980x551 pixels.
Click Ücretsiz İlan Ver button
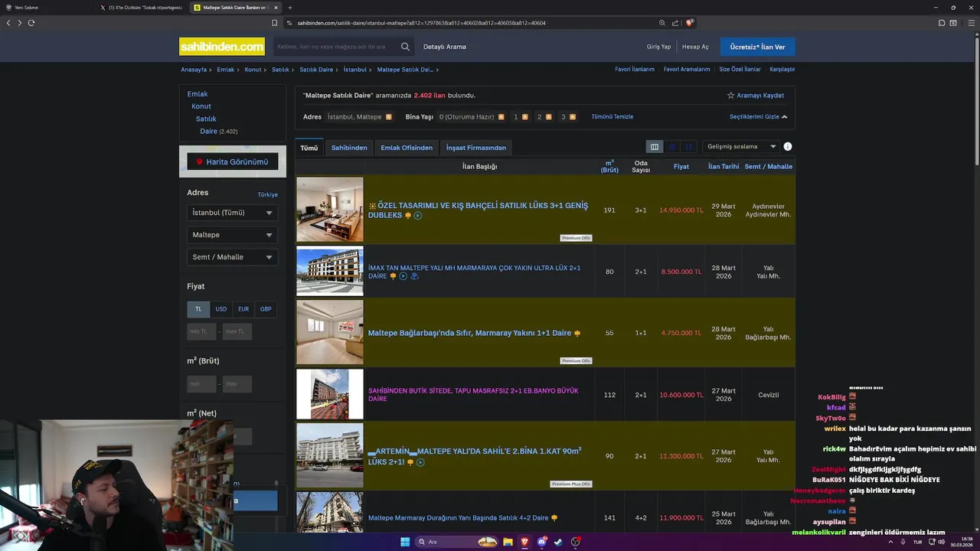[x=757, y=47]
